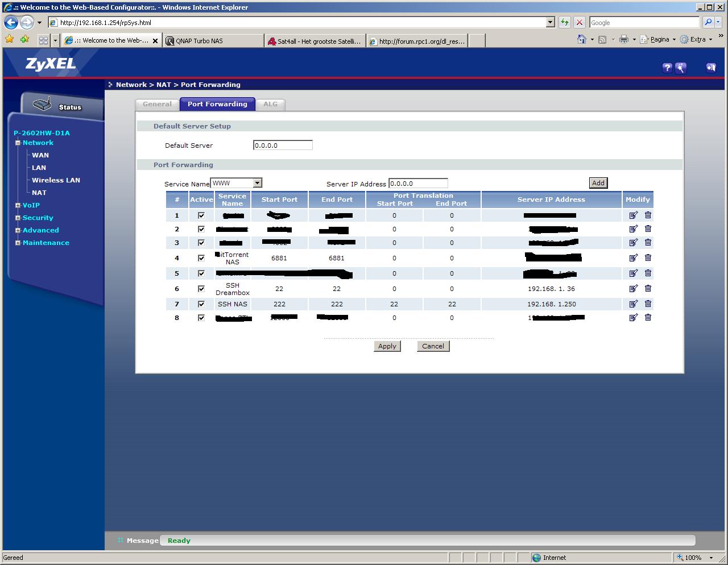
Task: Disable the SSH Dreambox rule checkbox
Action: [201, 289]
